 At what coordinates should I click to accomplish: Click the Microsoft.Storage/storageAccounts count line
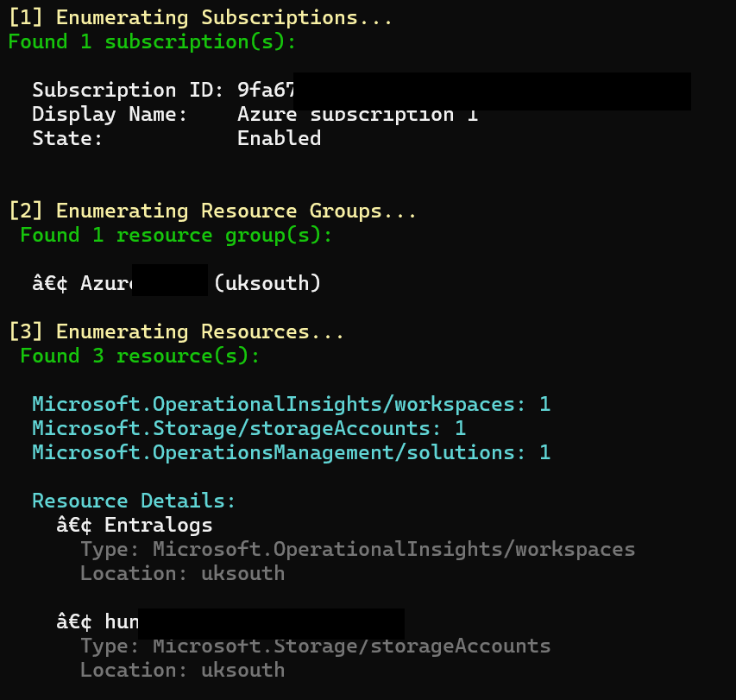[248, 428]
